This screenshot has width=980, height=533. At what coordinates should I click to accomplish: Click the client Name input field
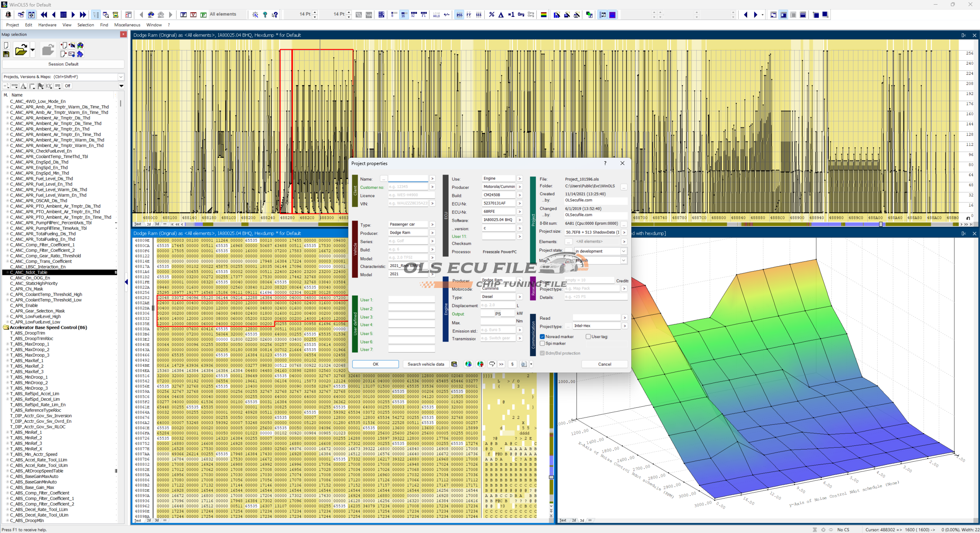coord(408,179)
